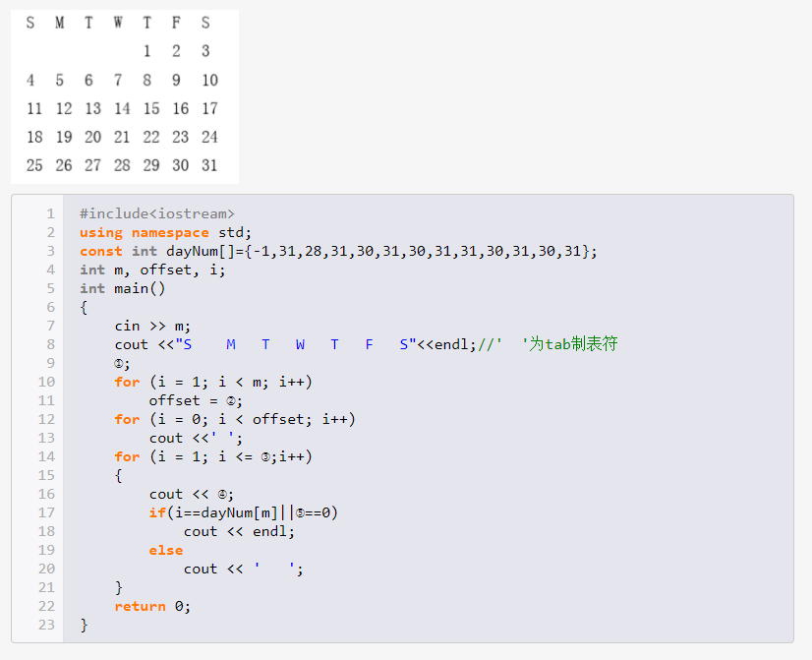Click line number 19 in the gutter
The height and width of the screenshot is (660, 812).
click(x=46, y=550)
